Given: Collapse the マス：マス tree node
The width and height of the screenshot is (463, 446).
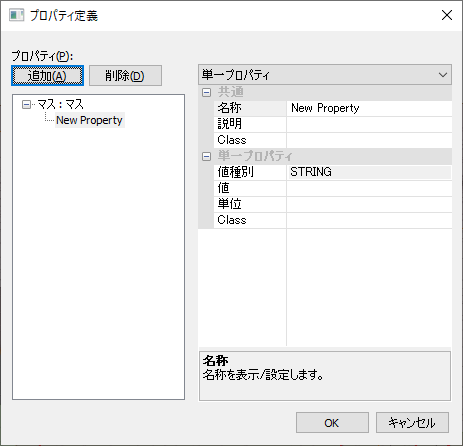Looking at the screenshot, I should [x=26, y=105].
